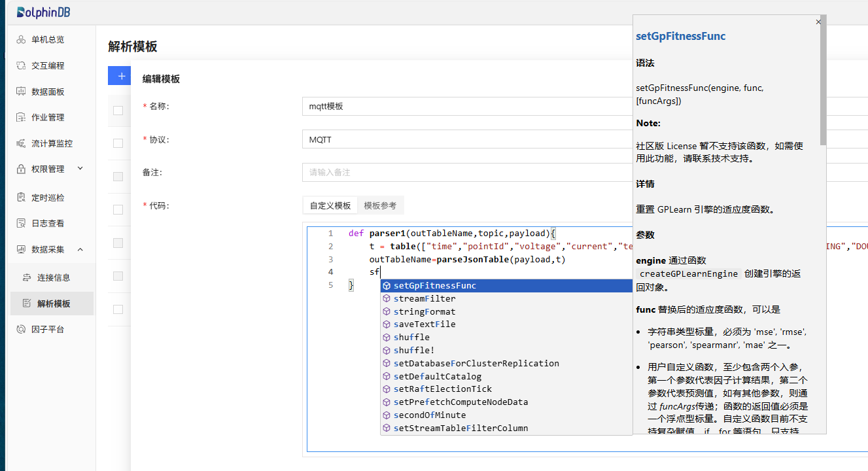
Task: Click cube icon beside setPrefetchComputeNodeData suggestion
Action: (387, 402)
